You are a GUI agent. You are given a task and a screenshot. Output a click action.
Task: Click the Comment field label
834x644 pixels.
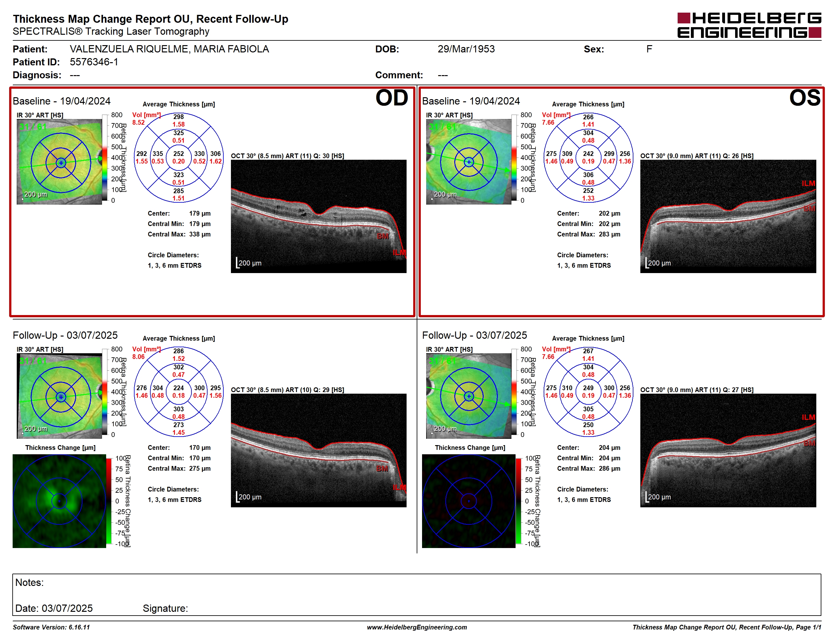[399, 75]
